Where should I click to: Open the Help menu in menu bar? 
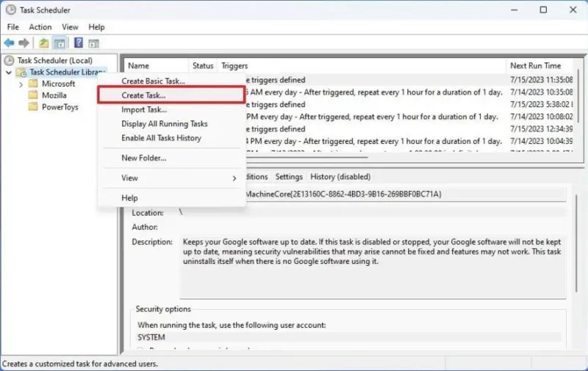tap(96, 27)
